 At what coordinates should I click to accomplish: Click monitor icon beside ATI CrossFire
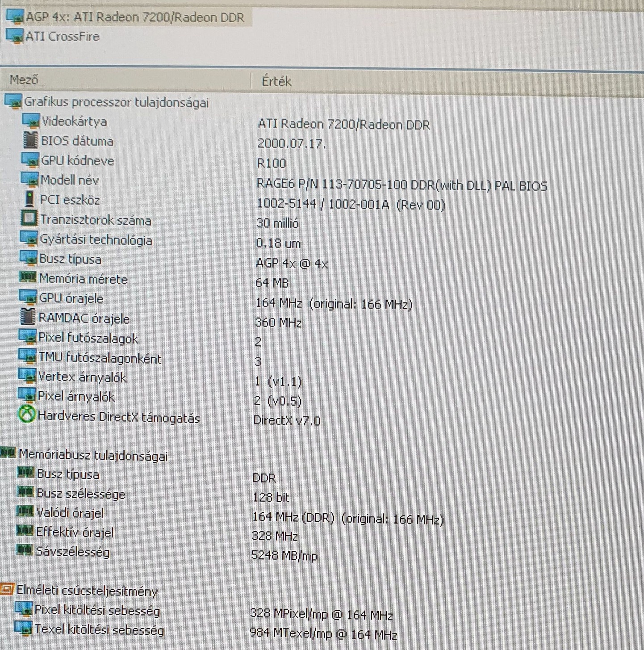14,36
